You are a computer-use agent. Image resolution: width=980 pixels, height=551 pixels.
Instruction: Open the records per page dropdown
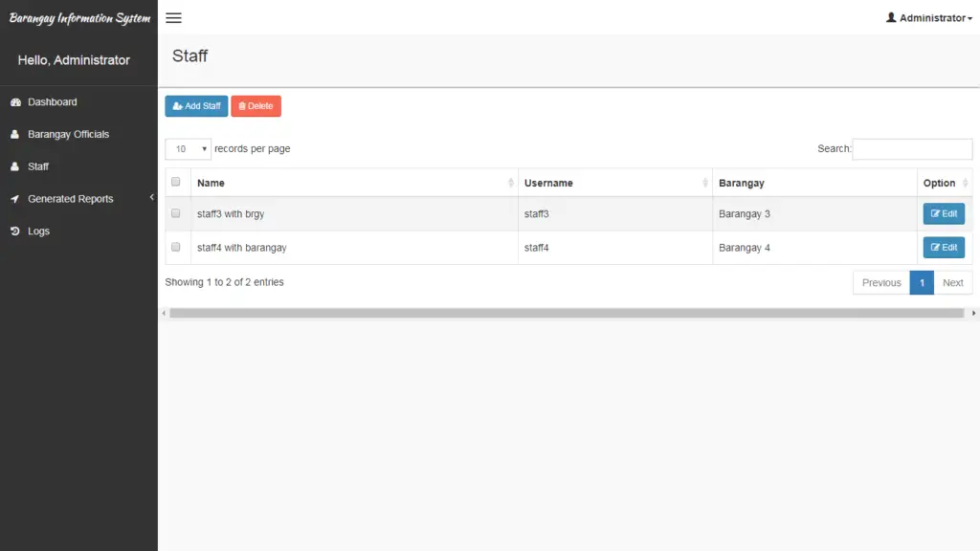[x=188, y=148]
